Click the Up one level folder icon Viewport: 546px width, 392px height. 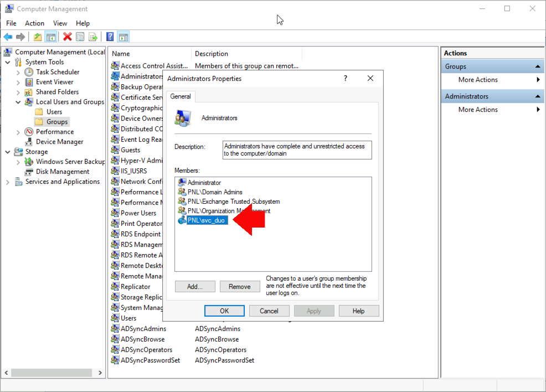pyautogui.click(x=38, y=37)
